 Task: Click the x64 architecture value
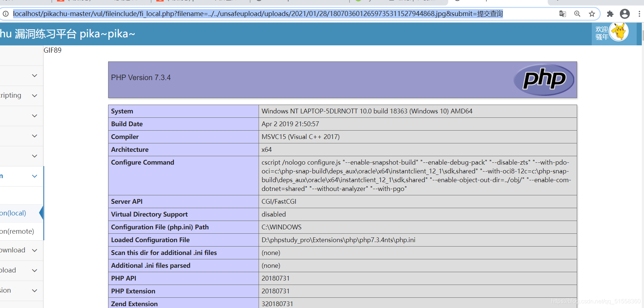pos(267,150)
